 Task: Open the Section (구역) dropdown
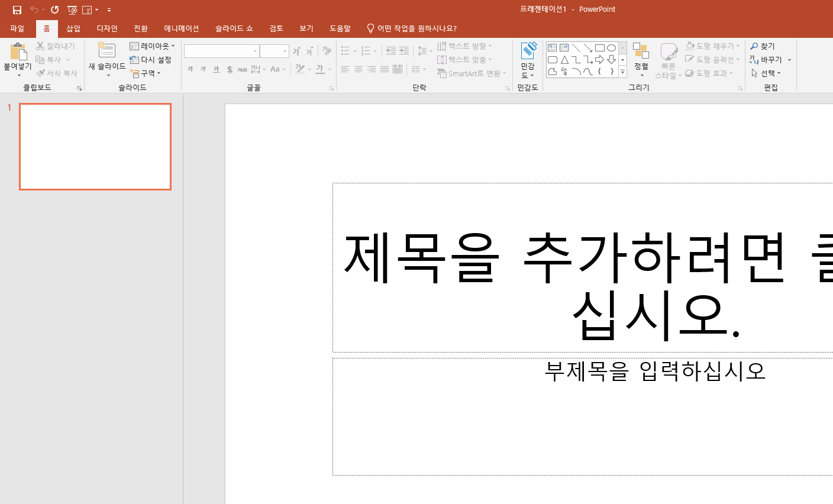pos(146,73)
